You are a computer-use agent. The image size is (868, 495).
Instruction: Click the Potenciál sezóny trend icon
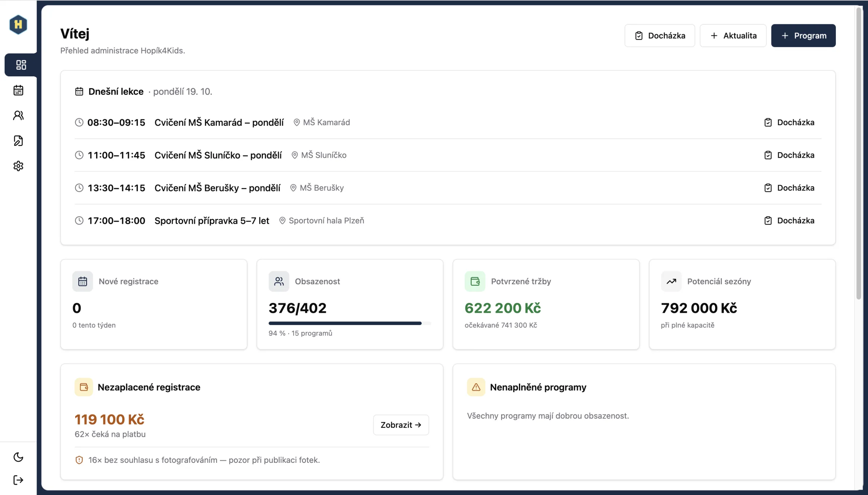tap(671, 281)
